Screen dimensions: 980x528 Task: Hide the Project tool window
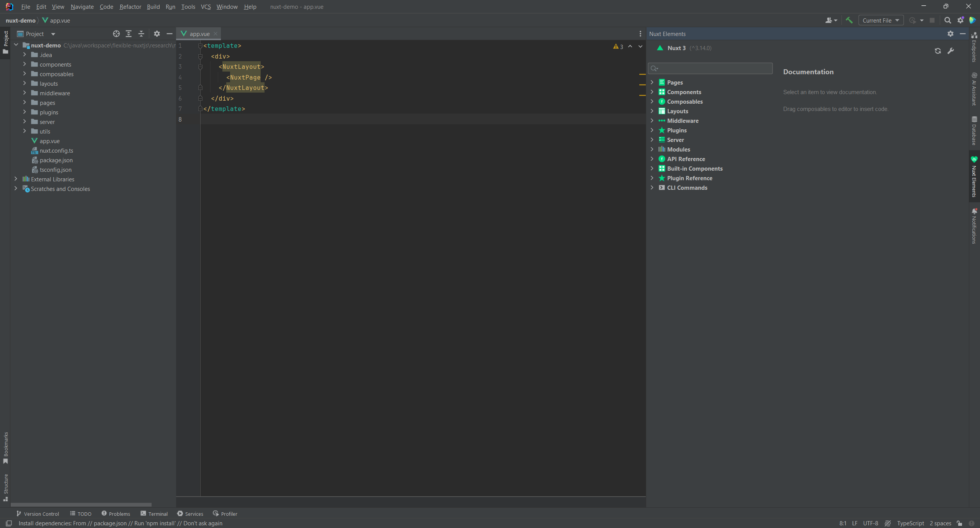[x=170, y=34]
